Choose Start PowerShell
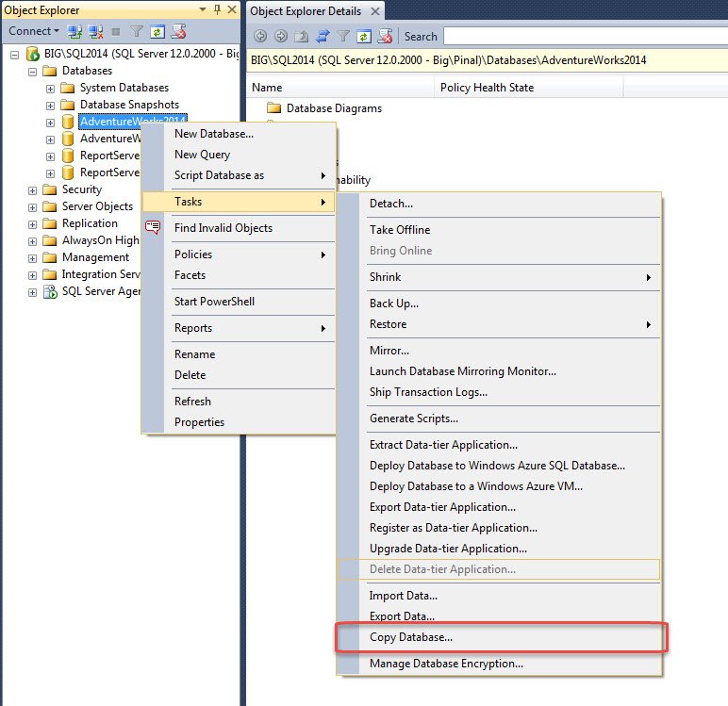 click(239, 302)
